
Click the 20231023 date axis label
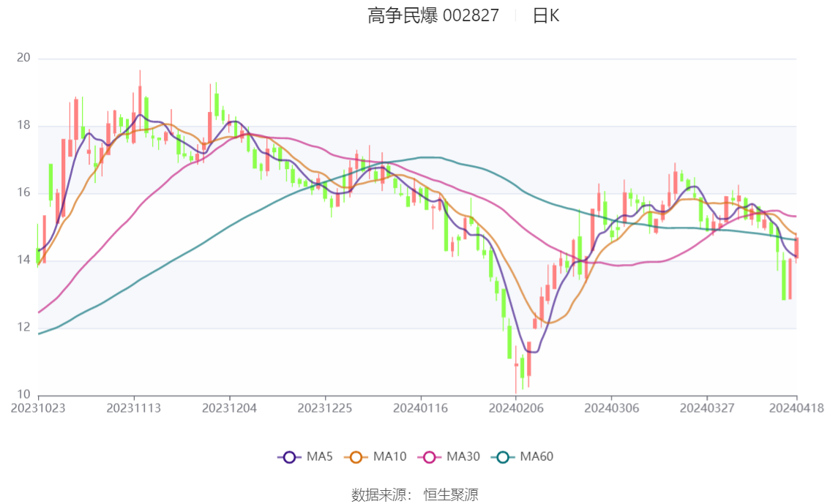point(38,408)
